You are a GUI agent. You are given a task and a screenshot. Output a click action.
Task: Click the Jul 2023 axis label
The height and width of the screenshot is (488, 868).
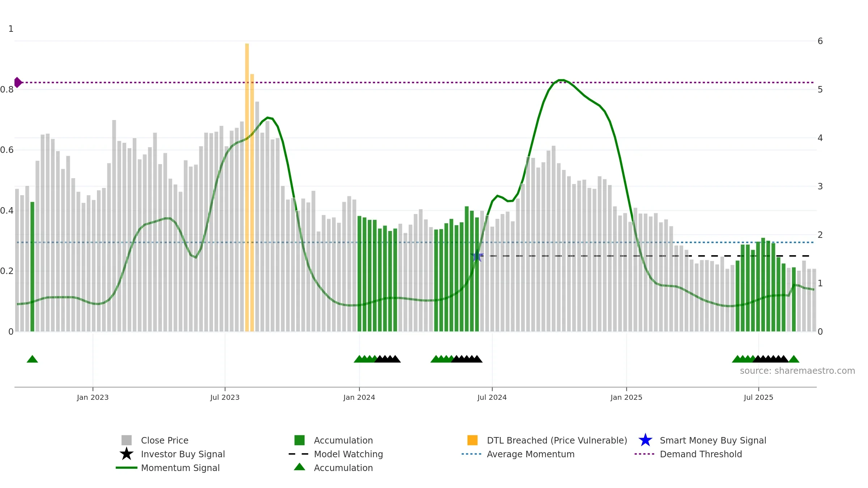tap(225, 398)
